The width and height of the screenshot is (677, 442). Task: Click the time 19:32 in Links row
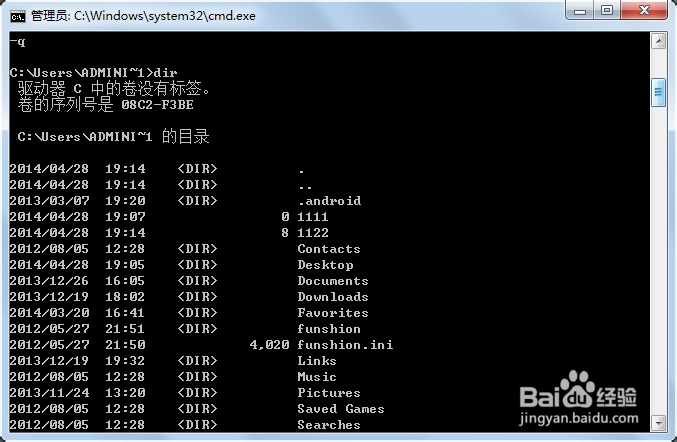[x=125, y=360]
